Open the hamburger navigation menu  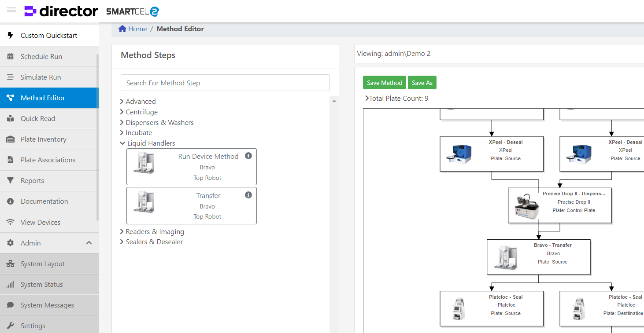pyautogui.click(x=11, y=10)
